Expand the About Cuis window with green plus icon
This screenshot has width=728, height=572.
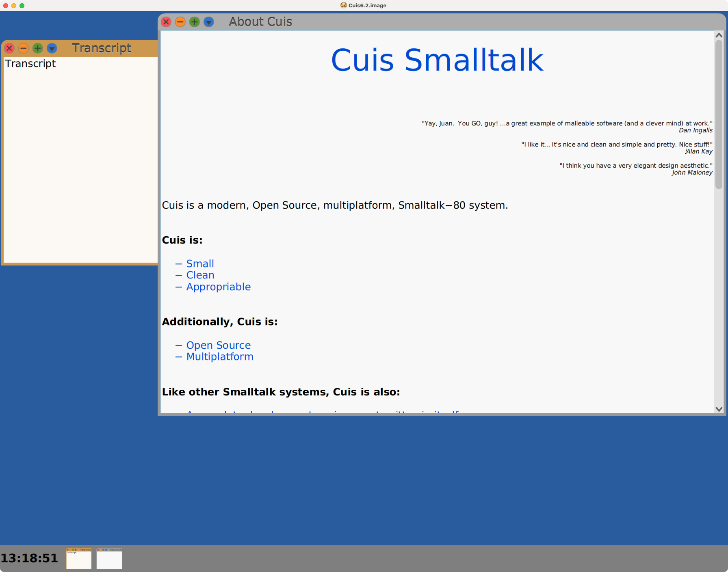click(x=194, y=22)
